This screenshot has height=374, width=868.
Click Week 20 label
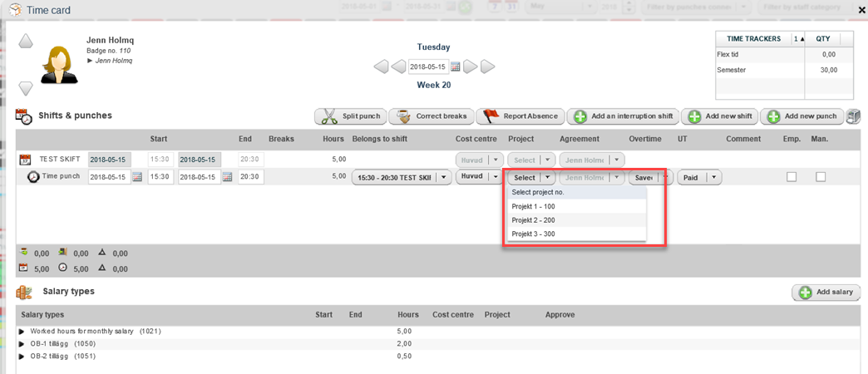tap(433, 86)
